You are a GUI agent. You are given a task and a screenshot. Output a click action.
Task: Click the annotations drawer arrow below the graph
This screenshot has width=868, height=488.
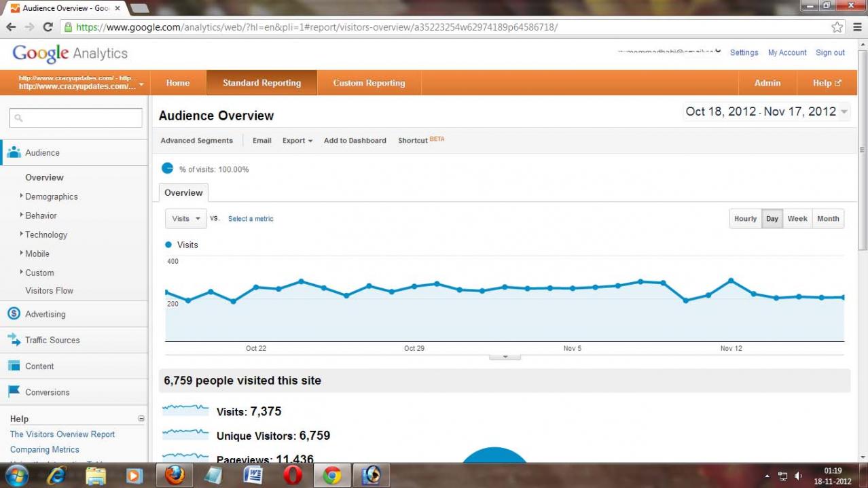[505, 356]
